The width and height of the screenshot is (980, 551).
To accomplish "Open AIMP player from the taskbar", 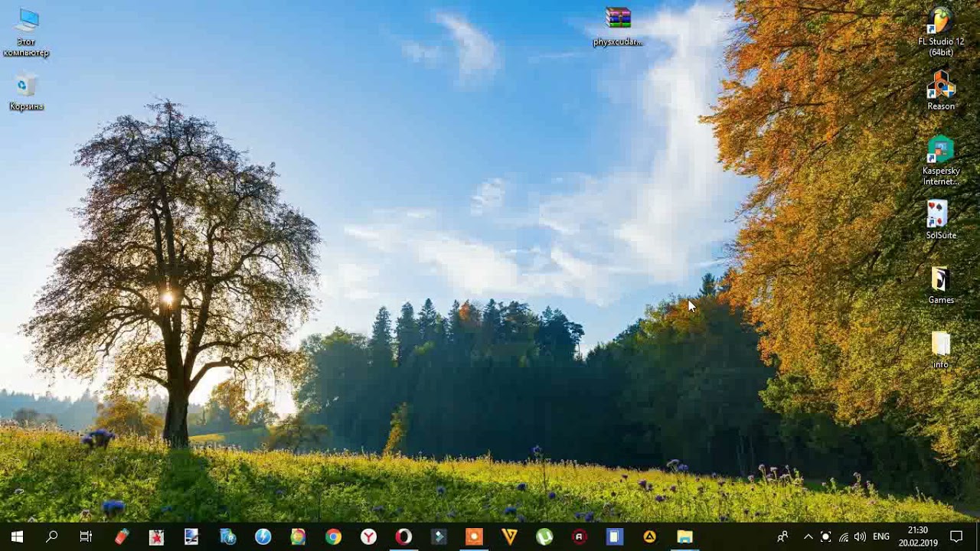I will click(x=649, y=537).
